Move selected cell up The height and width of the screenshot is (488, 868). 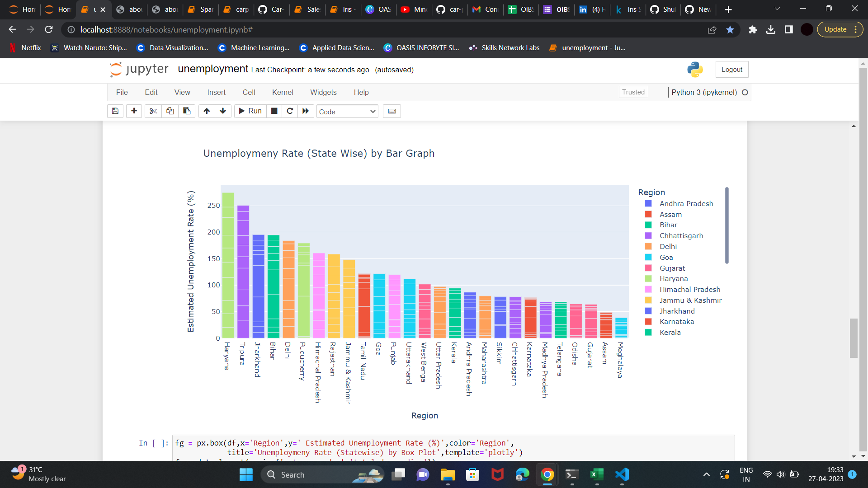click(207, 111)
